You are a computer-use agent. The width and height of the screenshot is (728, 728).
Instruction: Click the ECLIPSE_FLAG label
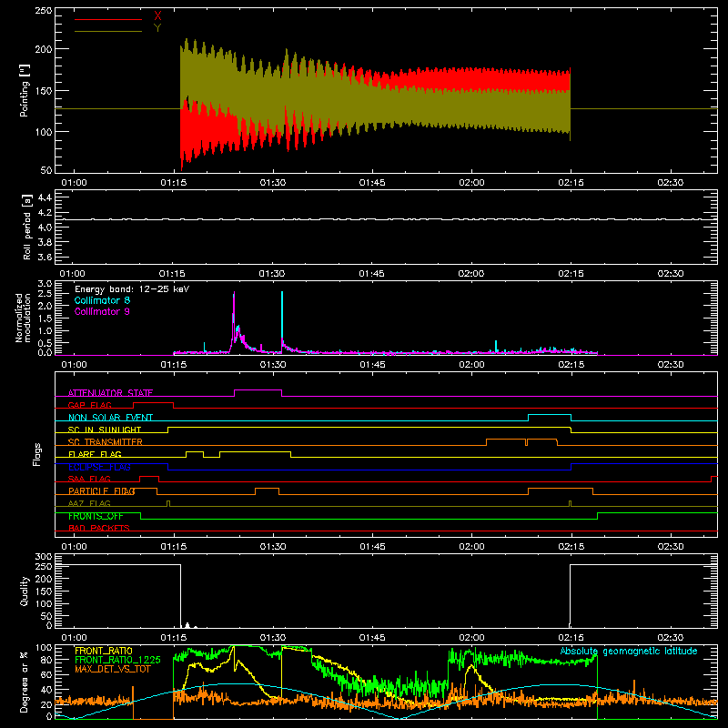point(99,467)
